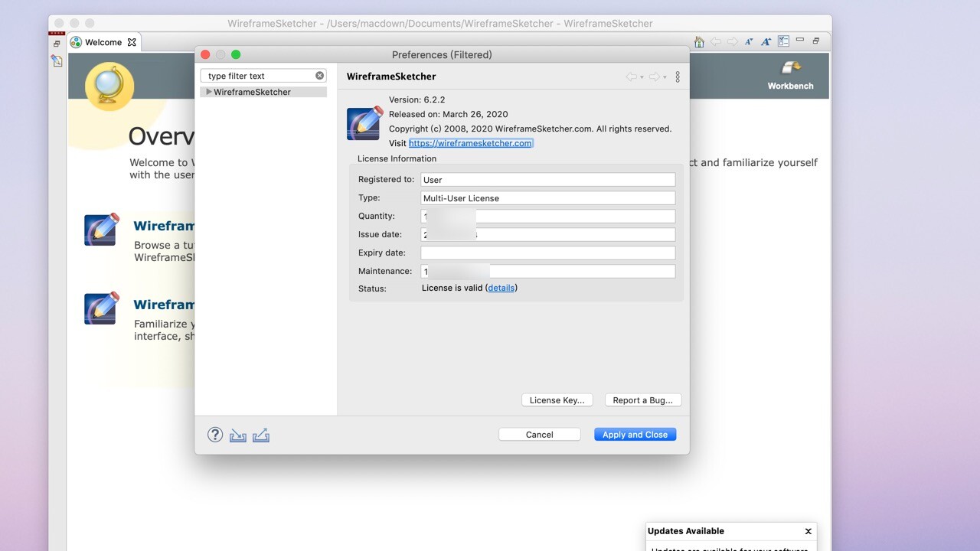Screen dimensions: 980x551
Task: Open the license details link
Action: [x=501, y=288]
